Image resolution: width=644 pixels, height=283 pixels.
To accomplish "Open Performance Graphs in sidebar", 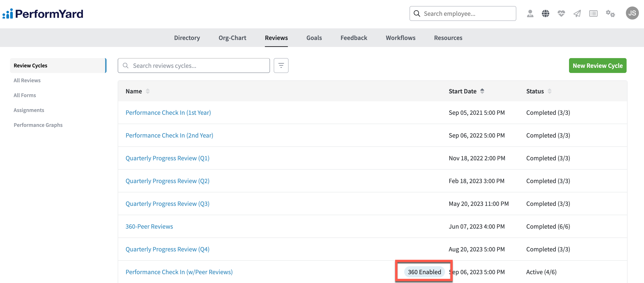I will [x=38, y=125].
